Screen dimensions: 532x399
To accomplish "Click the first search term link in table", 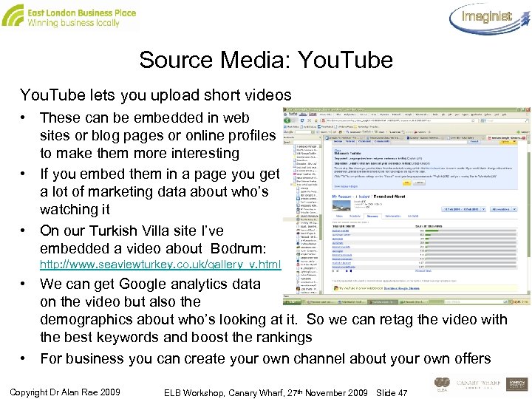I will coord(341,231).
